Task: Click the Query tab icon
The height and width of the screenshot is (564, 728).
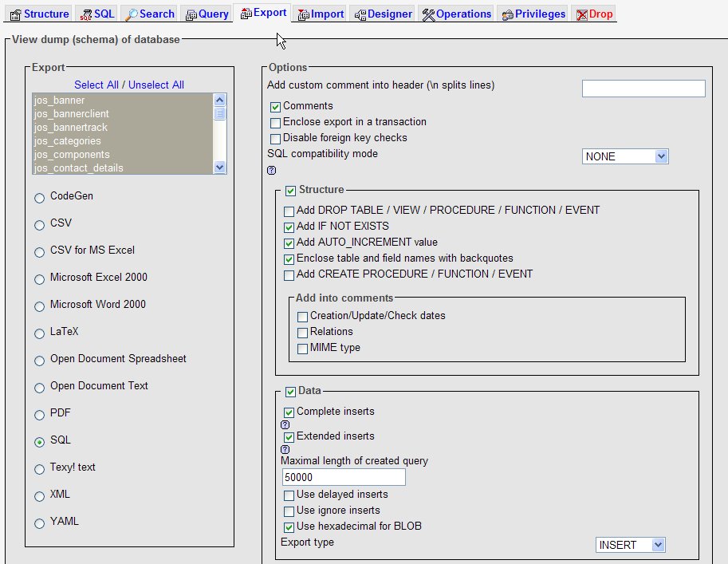Action: [191, 15]
